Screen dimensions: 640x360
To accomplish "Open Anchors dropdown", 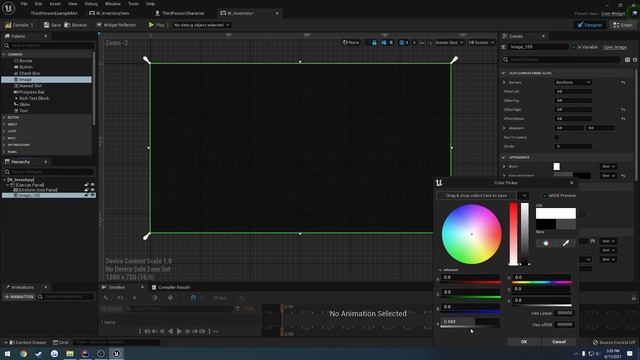I will (573, 82).
